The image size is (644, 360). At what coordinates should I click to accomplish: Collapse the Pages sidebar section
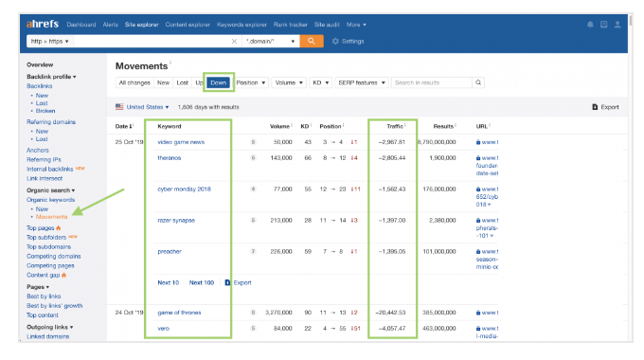[38, 287]
